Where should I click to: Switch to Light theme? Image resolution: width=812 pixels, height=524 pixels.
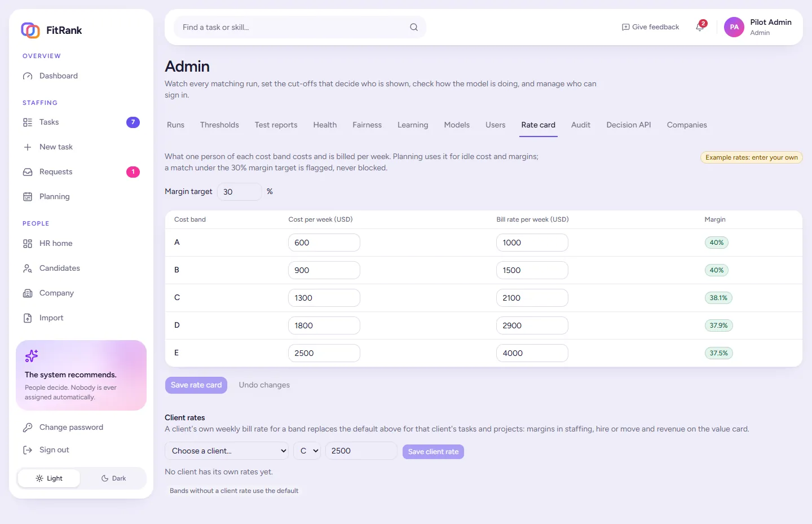pos(49,478)
